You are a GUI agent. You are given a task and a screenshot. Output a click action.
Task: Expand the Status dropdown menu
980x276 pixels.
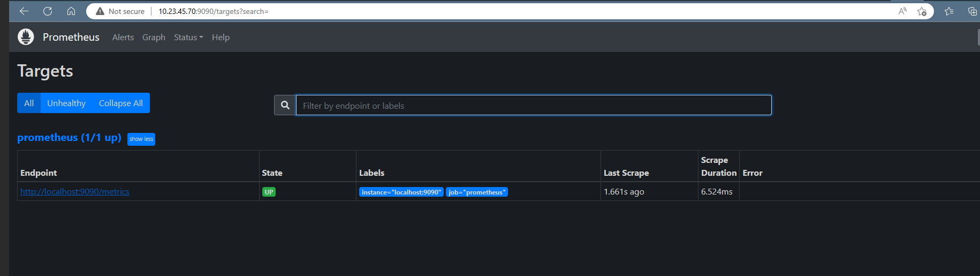click(x=188, y=38)
